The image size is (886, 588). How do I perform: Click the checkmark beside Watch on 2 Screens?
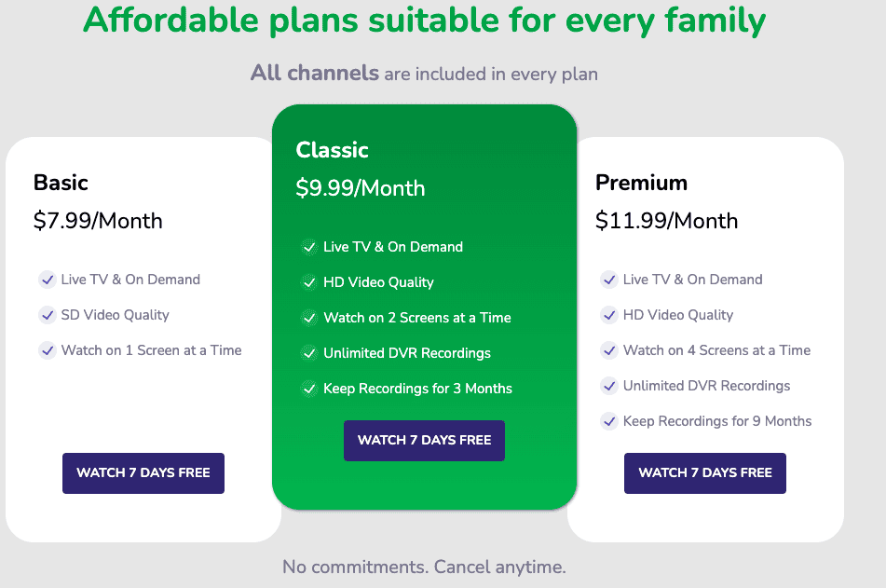click(309, 318)
